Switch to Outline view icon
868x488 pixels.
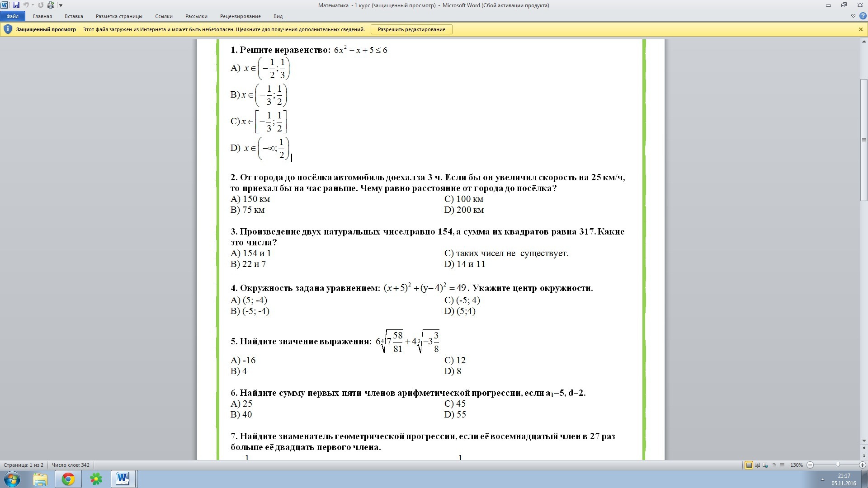click(x=774, y=465)
